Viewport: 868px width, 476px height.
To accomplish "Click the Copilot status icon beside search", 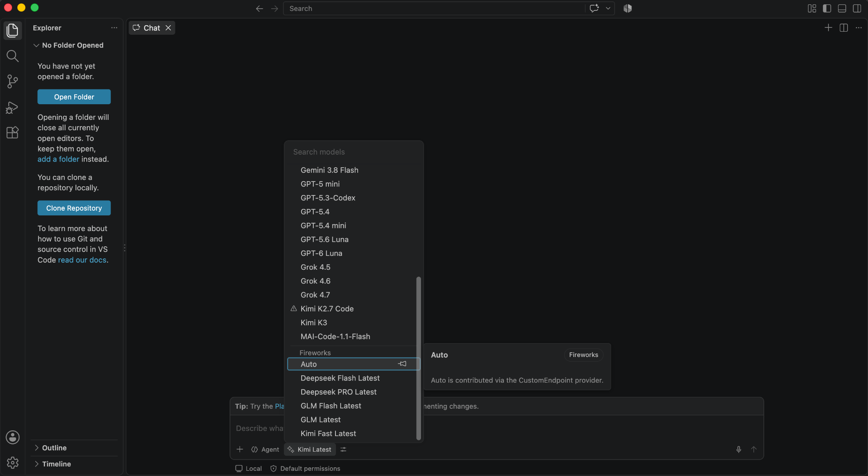I will pos(628,8).
